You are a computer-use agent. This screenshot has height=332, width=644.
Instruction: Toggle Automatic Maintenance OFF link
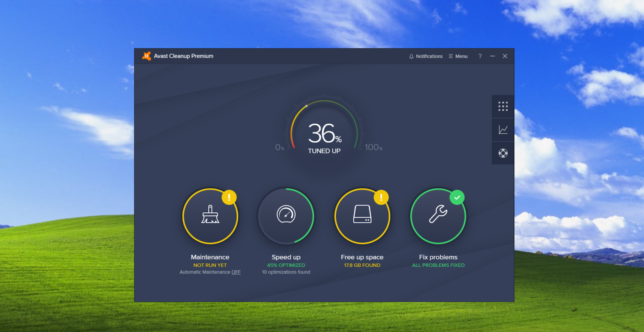pos(236,272)
